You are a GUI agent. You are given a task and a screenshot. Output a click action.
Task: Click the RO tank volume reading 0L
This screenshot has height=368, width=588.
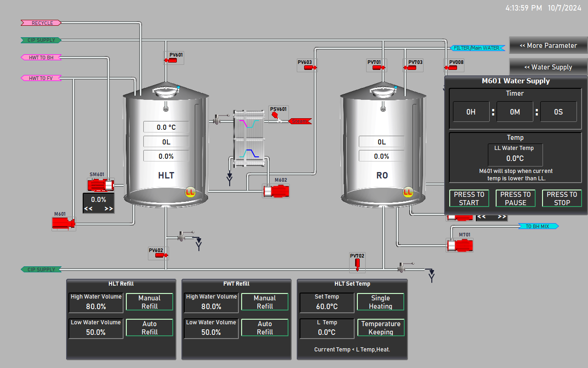coord(382,142)
